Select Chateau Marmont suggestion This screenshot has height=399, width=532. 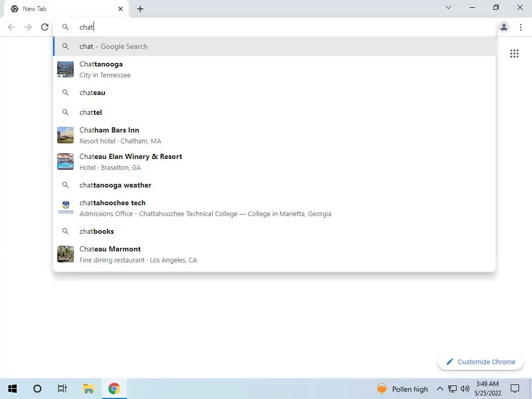[274, 254]
